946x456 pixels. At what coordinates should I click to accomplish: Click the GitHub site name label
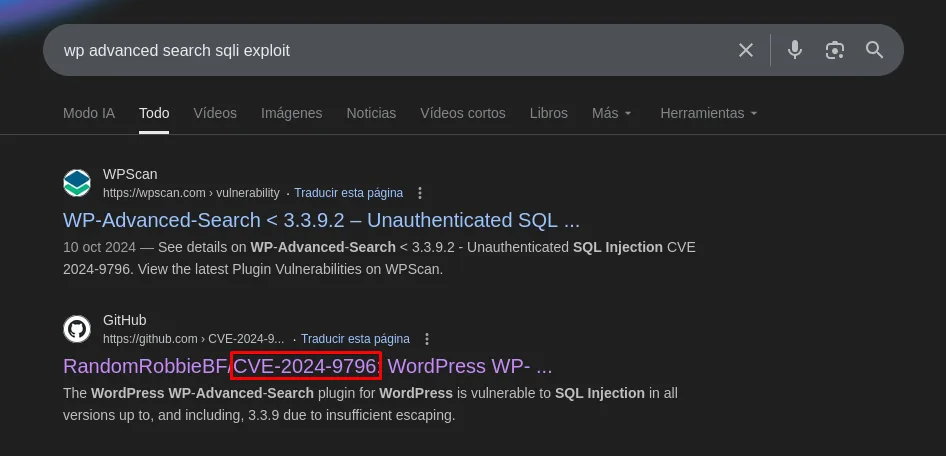(x=125, y=320)
